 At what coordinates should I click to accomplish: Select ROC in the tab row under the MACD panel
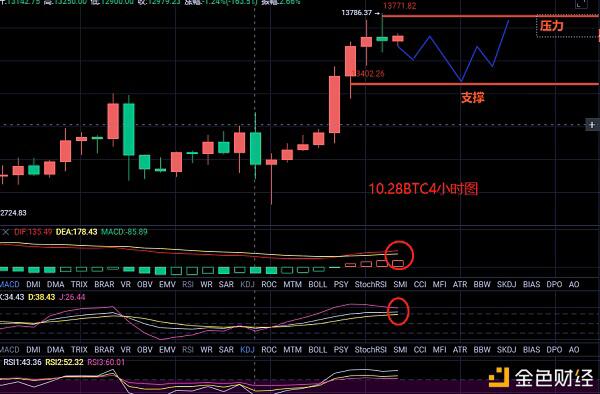tap(269, 284)
